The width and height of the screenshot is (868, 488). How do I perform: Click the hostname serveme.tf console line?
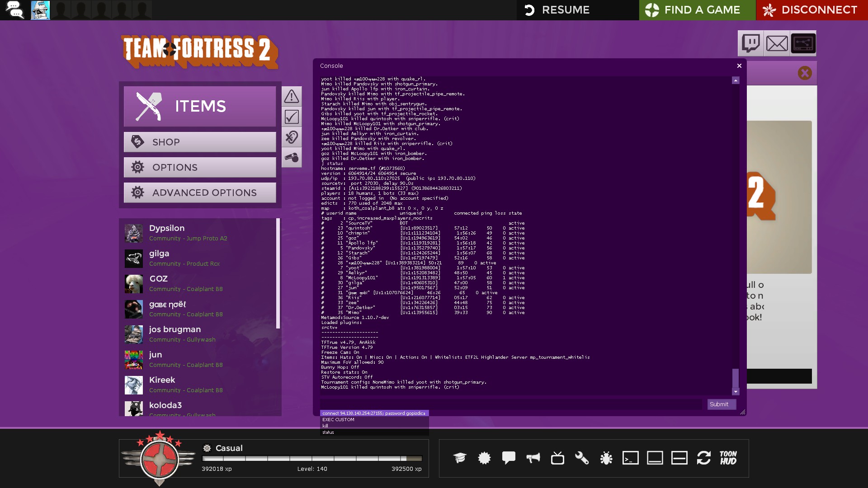363,169
